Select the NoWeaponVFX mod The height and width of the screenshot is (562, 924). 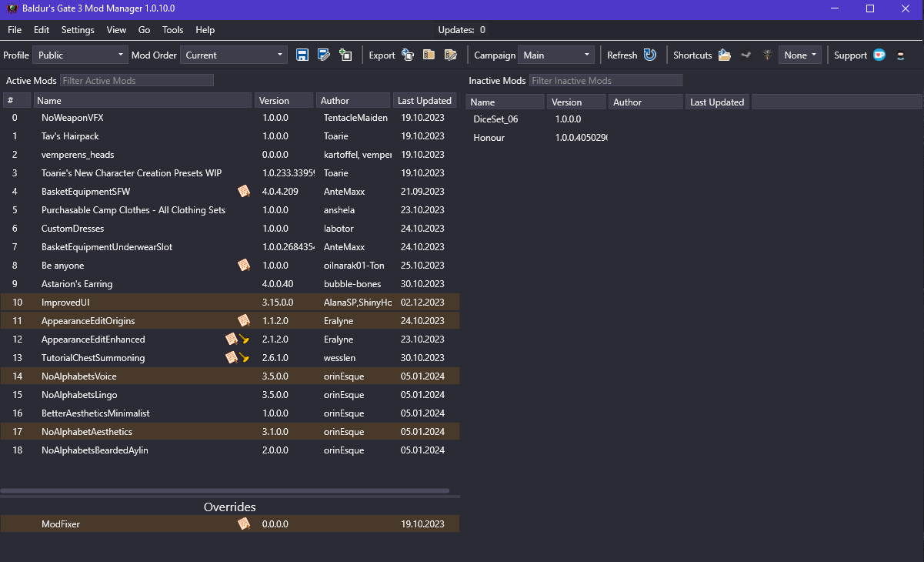(230, 118)
